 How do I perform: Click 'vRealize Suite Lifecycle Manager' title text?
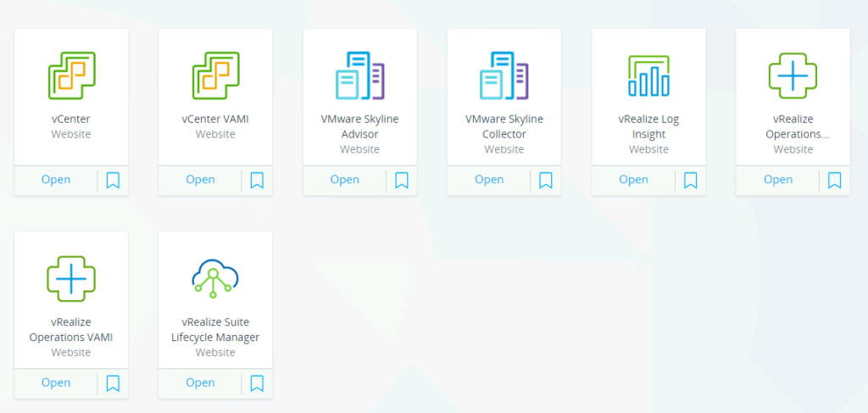215,329
